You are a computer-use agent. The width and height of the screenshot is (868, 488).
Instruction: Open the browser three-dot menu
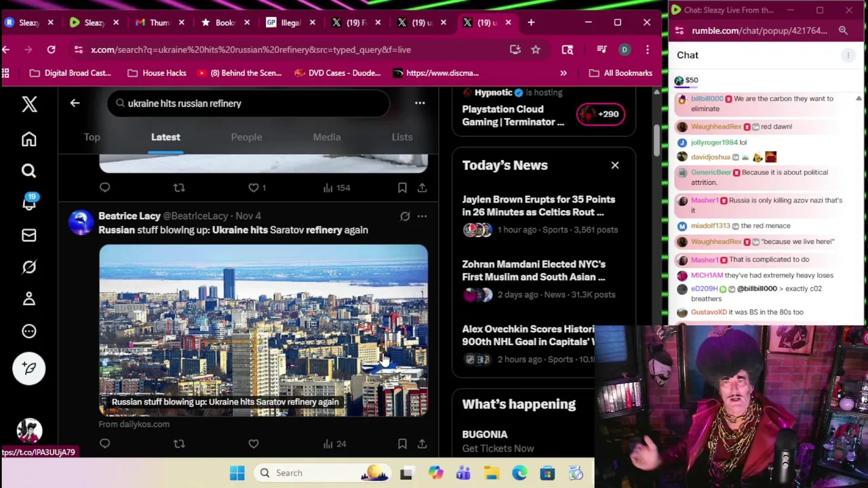pos(648,49)
